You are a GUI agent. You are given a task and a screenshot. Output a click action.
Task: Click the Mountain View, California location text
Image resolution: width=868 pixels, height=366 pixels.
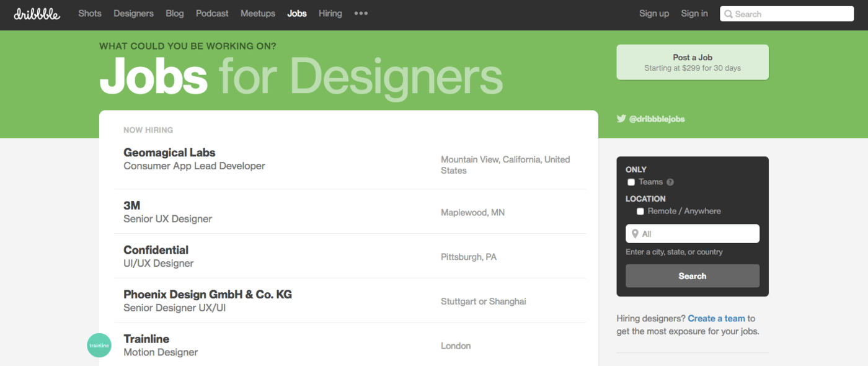(505, 165)
